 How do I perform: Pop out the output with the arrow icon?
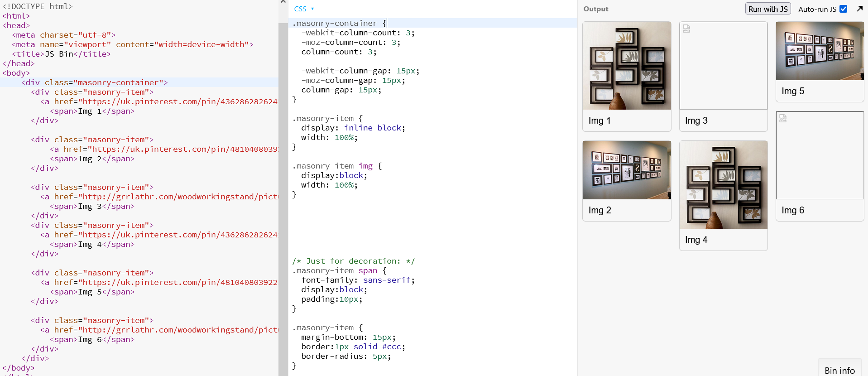tap(859, 9)
